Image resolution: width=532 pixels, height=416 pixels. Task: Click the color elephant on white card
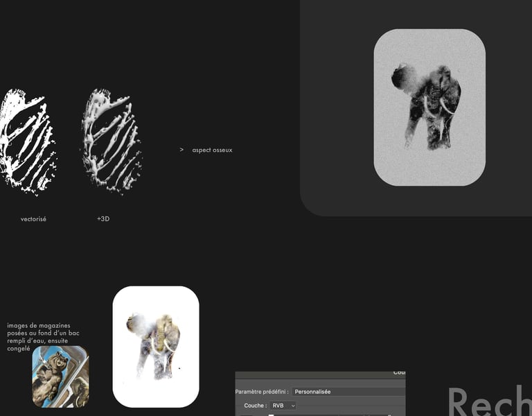pos(156,347)
